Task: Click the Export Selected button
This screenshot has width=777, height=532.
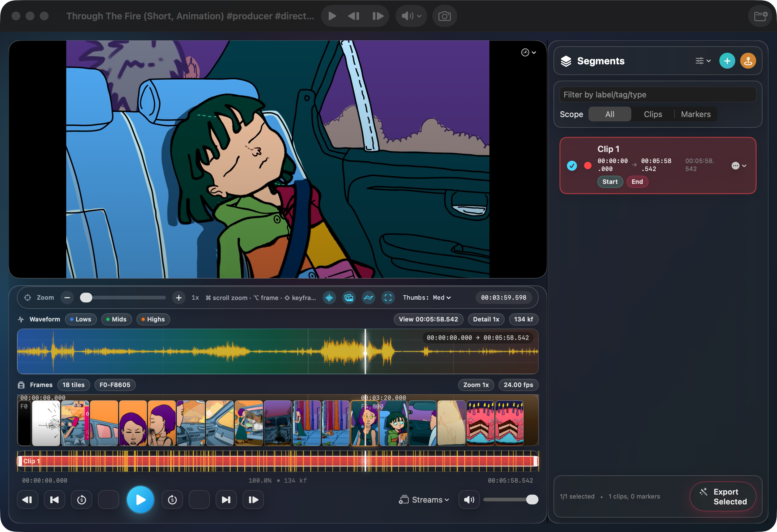Action: click(723, 496)
